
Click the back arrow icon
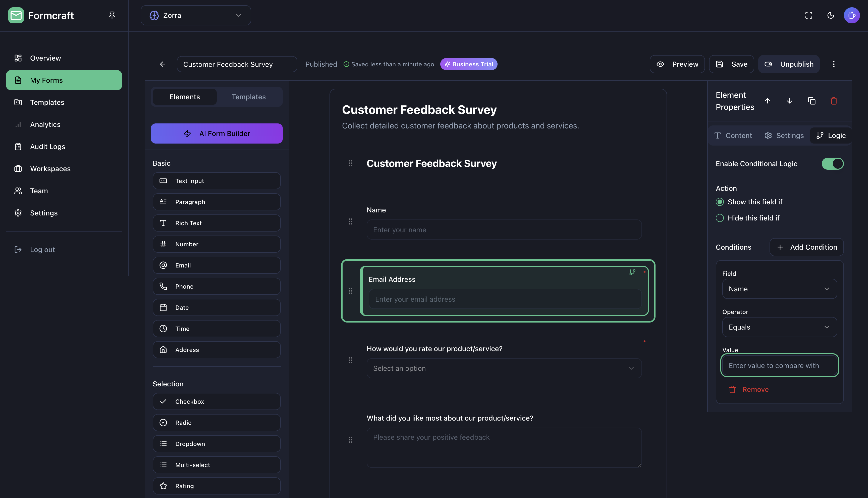163,64
